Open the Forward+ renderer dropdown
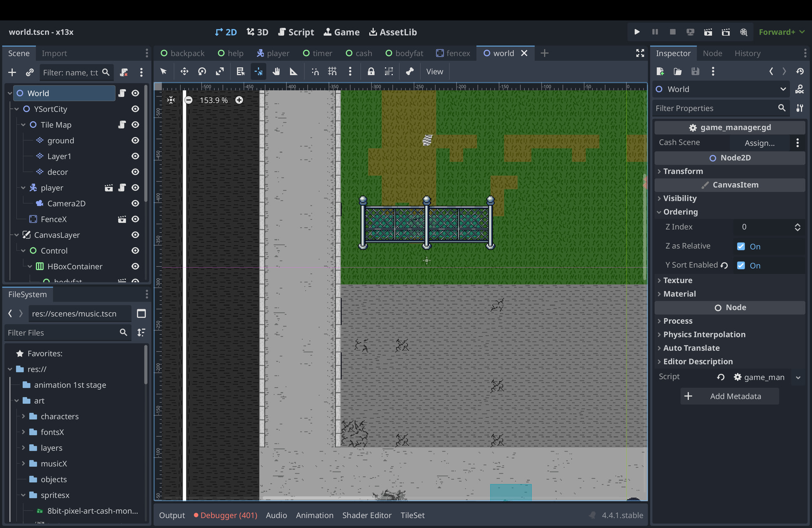The width and height of the screenshot is (812, 528). [x=782, y=32]
